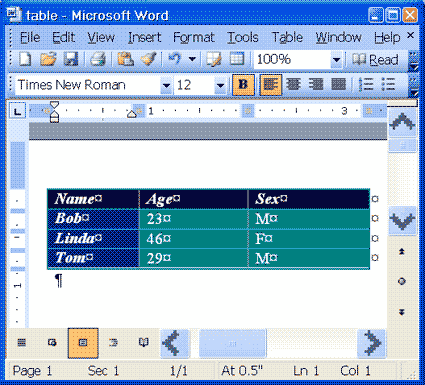The width and height of the screenshot is (425, 385).
Task: Open Select Browse Object button
Action: tap(402, 282)
